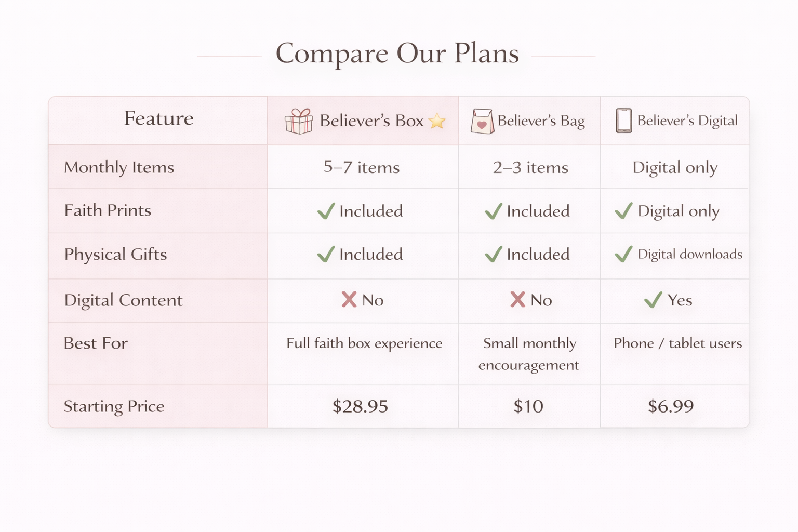Click Faith Prints check for Believer's Box
The height and width of the screenshot is (532, 798).
pyautogui.click(x=326, y=211)
